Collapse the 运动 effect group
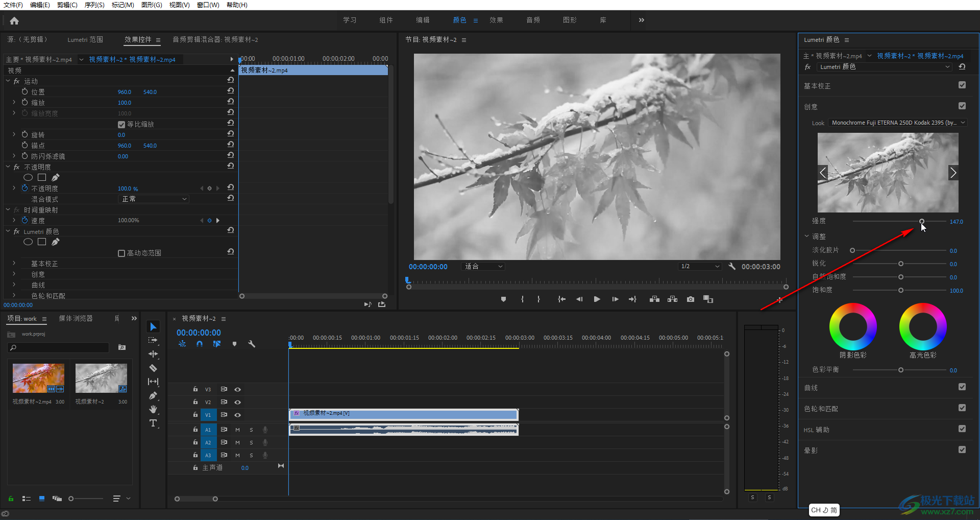The height and width of the screenshot is (520, 980). point(8,81)
